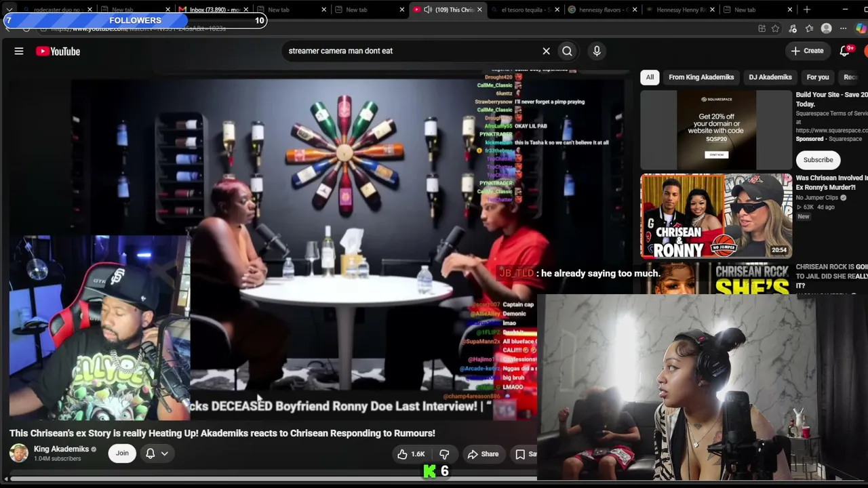
Task: Close the active YouTube tab
Action: (x=479, y=9)
